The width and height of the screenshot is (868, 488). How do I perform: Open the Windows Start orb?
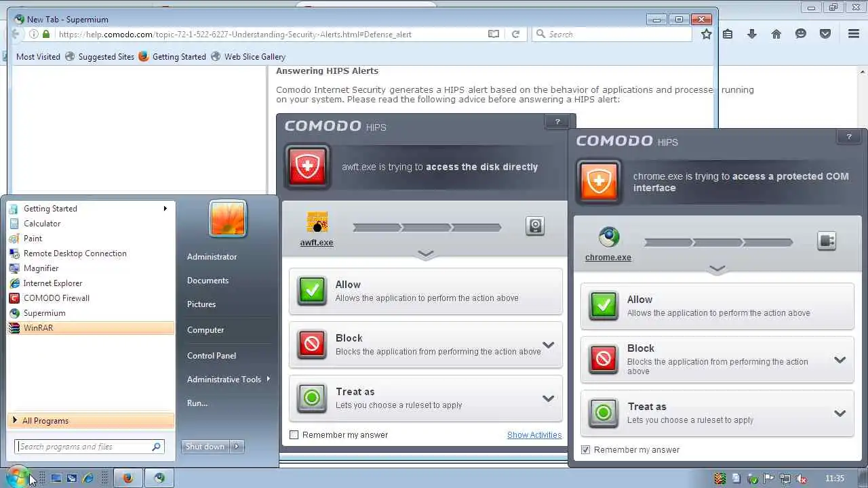point(16,477)
